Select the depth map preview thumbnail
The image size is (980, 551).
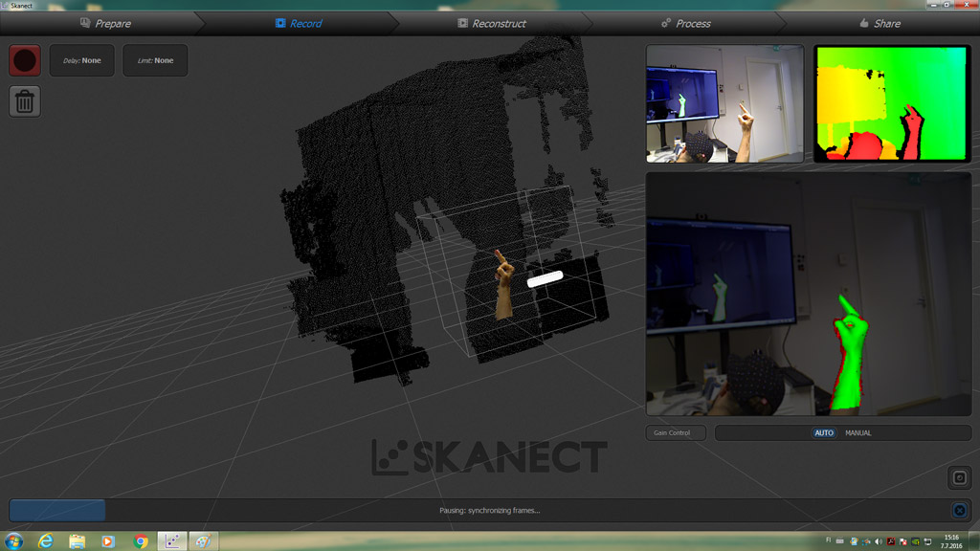tap(892, 103)
